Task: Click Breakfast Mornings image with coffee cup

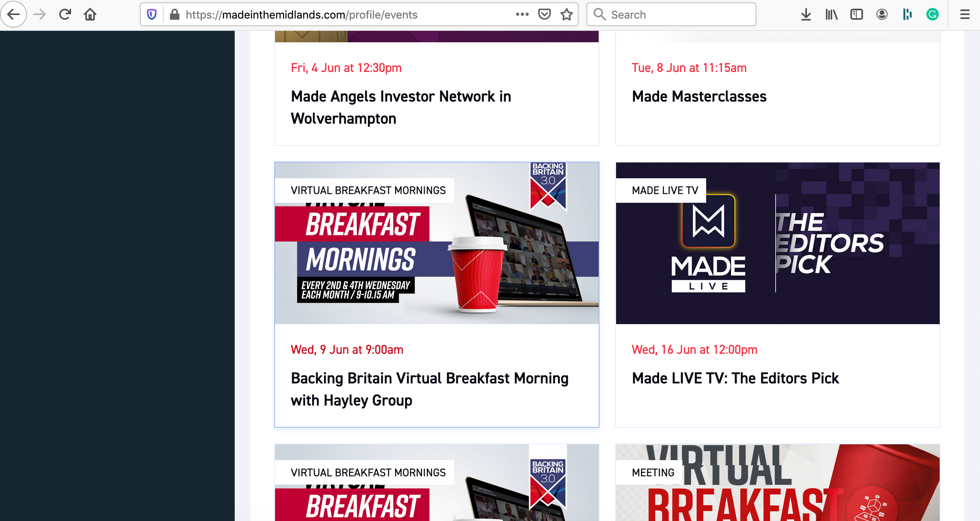Action: coord(437,243)
